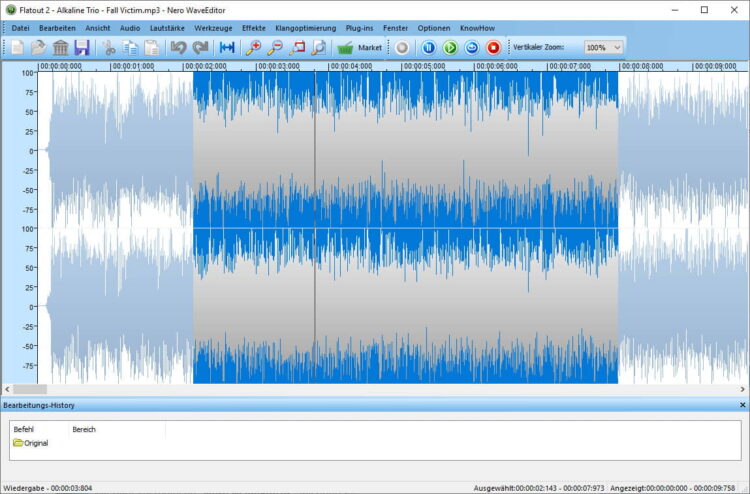The height and width of the screenshot is (494, 750).
Task: Open a file using the folder icon
Action: click(x=39, y=47)
